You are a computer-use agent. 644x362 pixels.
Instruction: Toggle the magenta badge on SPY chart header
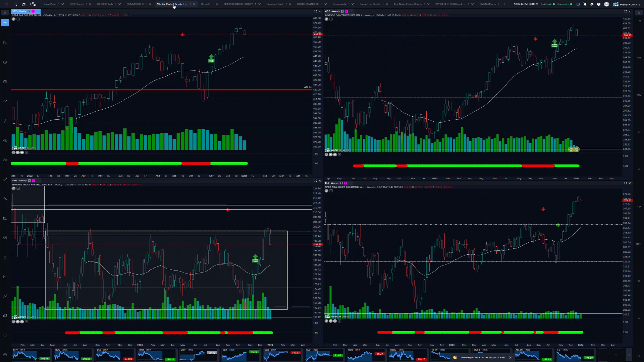click(x=33, y=11)
